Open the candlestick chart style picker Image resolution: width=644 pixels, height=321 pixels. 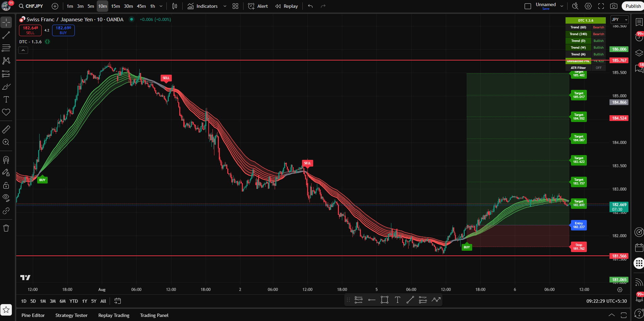(x=175, y=6)
